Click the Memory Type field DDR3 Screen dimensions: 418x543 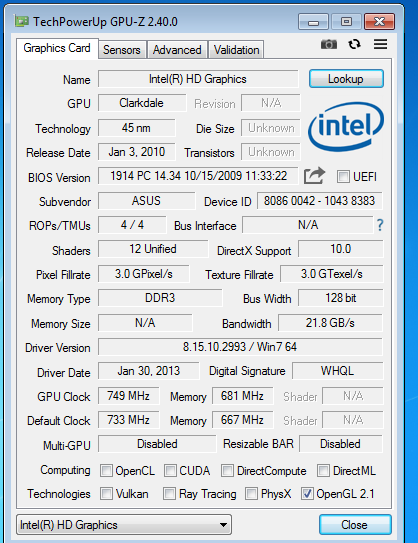[x=160, y=298]
